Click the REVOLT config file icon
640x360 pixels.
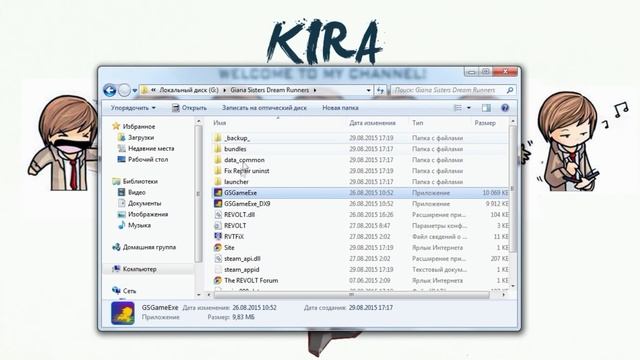tap(218, 226)
